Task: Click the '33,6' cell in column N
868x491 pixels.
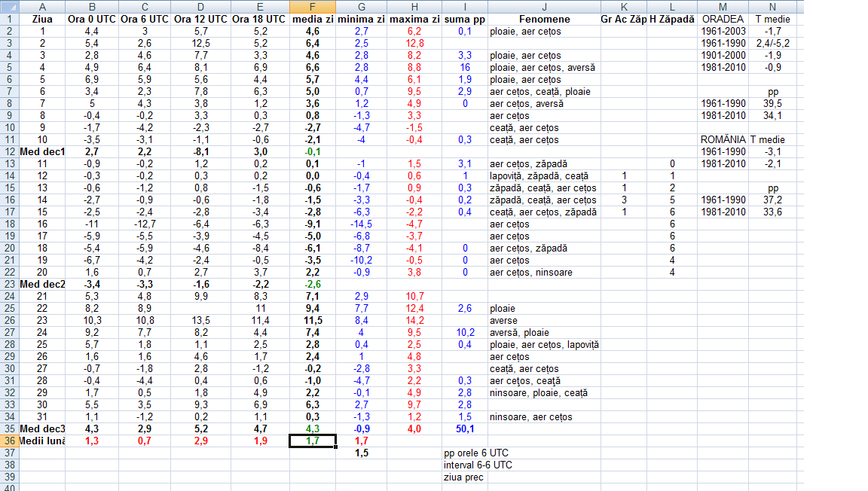Action: pyautogui.click(x=772, y=212)
